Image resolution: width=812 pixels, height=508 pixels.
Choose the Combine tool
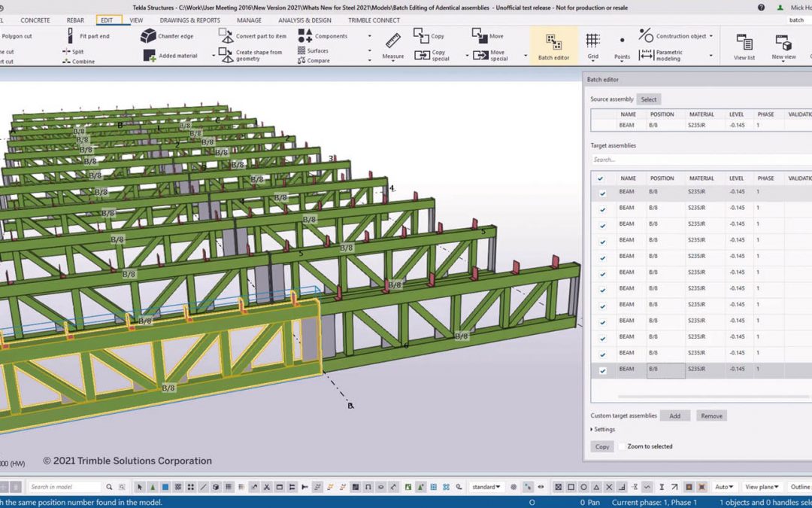pyautogui.click(x=78, y=61)
